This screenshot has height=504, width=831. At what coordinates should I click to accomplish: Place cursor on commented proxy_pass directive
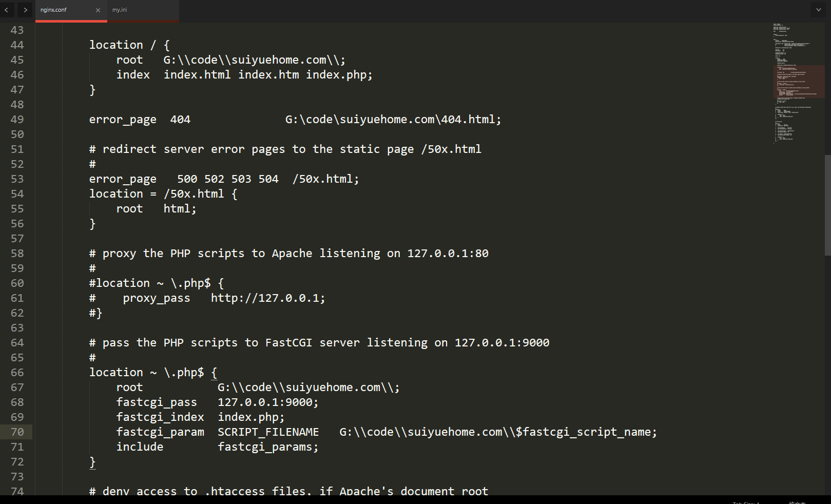[x=157, y=298]
